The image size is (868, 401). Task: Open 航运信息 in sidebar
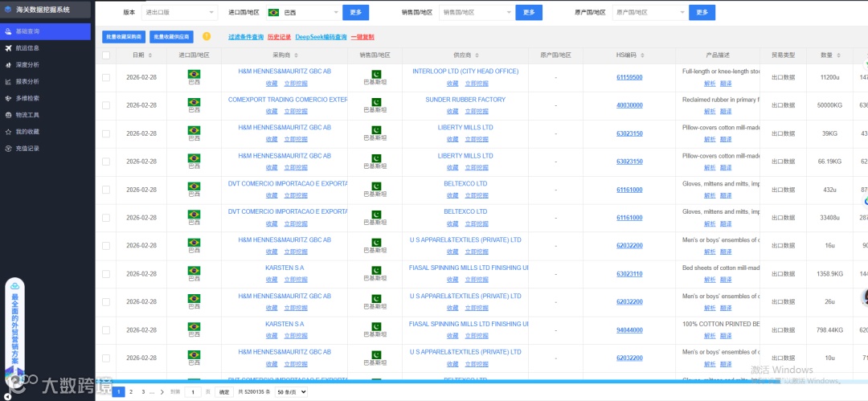[45, 48]
